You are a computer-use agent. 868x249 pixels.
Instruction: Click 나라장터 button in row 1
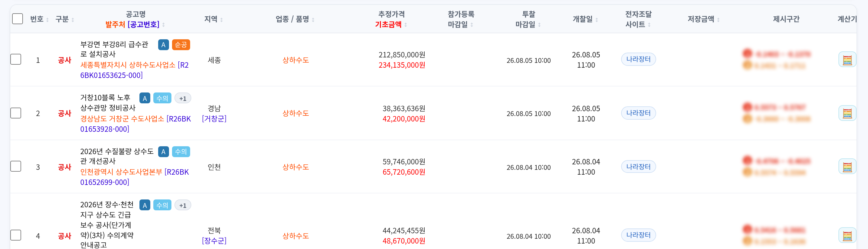pos(638,60)
